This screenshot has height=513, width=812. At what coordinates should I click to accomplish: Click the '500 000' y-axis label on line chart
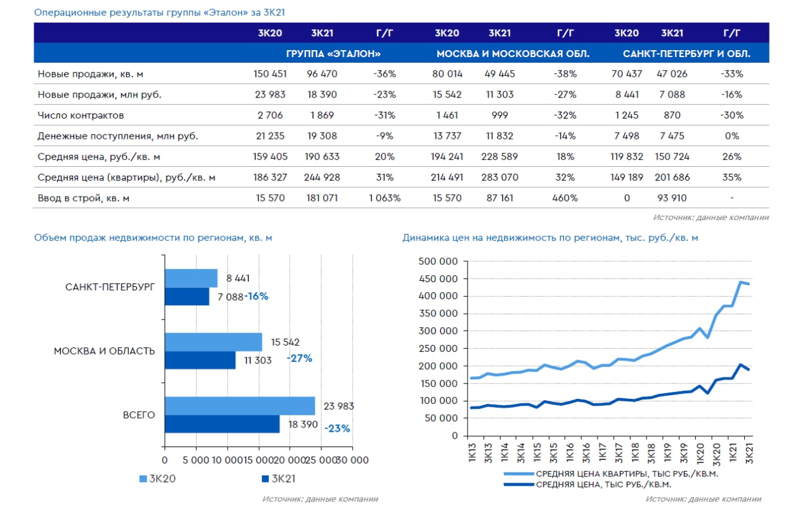[438, 261]
